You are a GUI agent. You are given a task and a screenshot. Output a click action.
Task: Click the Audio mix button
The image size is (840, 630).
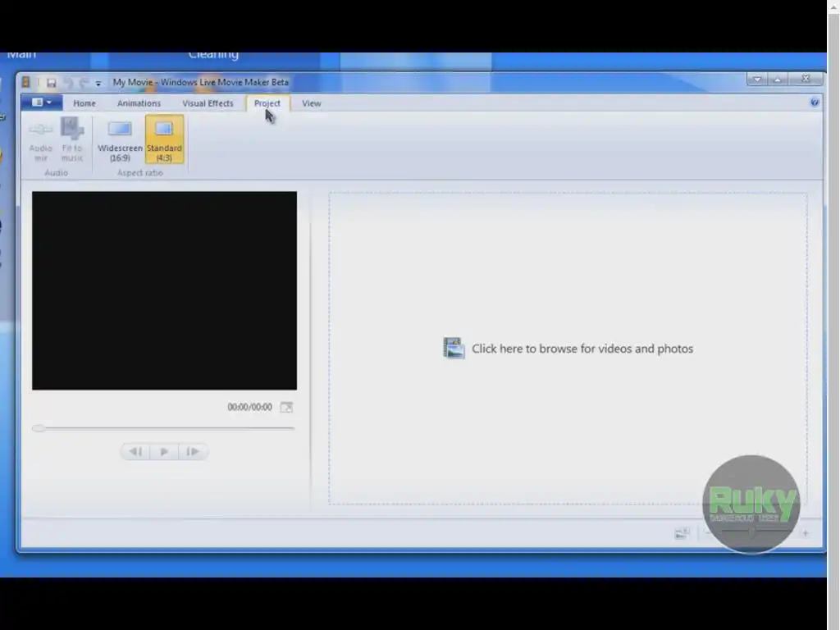(41, 139)
